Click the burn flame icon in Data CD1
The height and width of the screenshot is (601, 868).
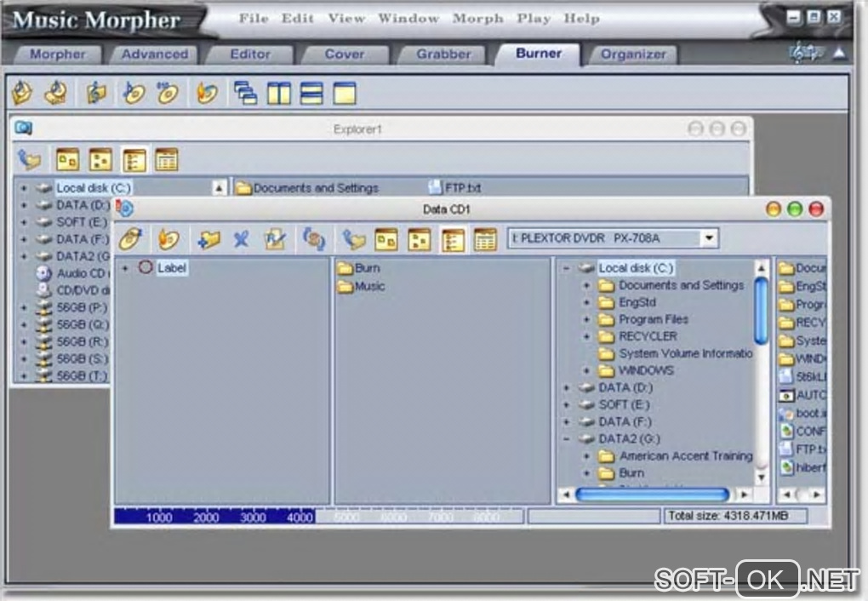(x=168, y=239)
